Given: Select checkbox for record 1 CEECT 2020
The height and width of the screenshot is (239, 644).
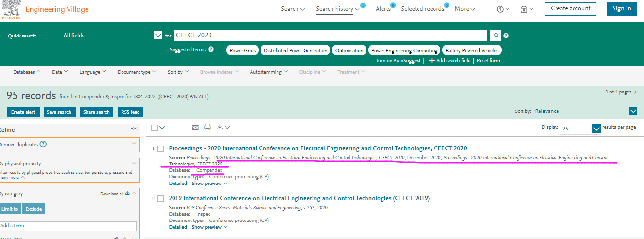Looking at the screenshot, I should 161,148.
